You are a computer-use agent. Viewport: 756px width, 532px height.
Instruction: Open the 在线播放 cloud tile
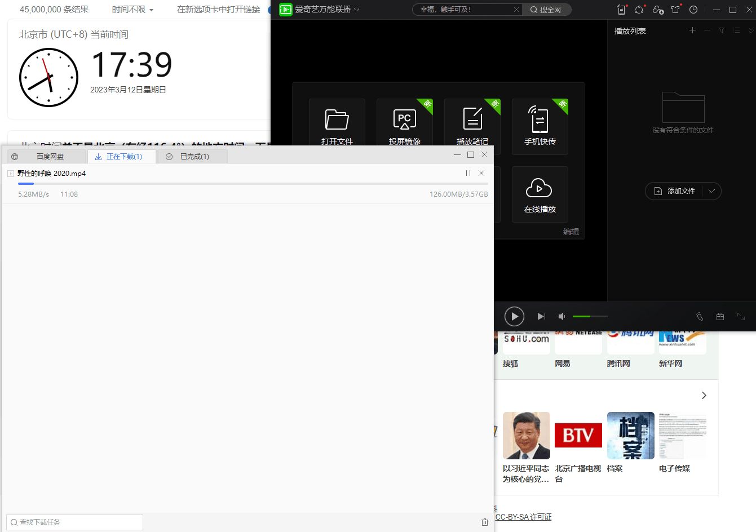(540, 194)
